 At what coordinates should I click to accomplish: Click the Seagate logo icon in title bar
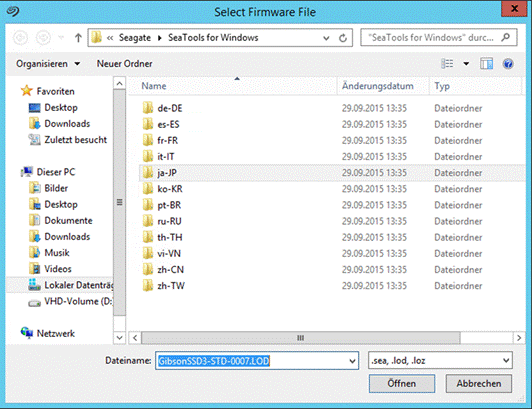click(x=13, y=11)
